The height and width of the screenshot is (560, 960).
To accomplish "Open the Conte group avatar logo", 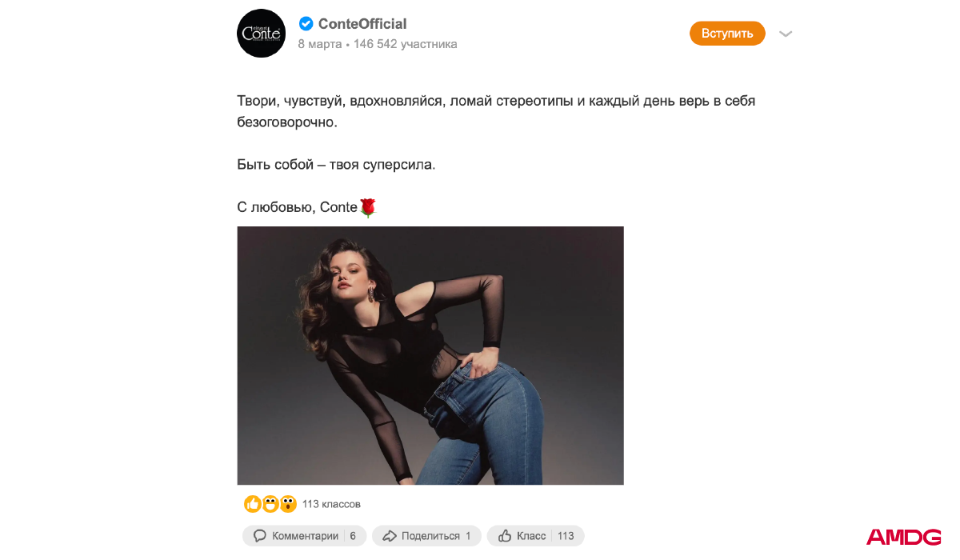I will pos(262,34).
